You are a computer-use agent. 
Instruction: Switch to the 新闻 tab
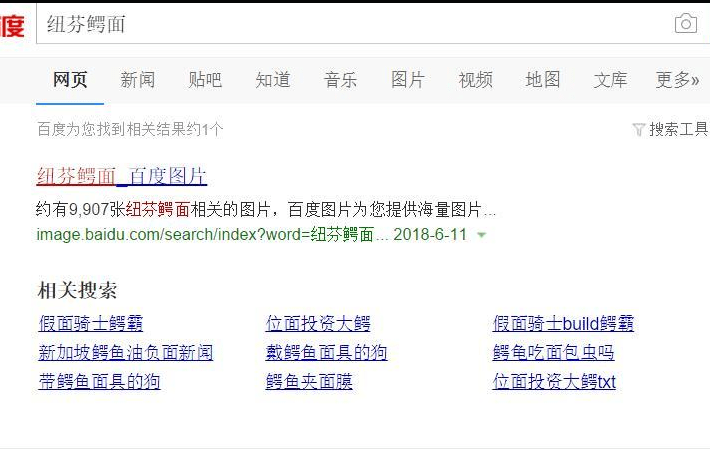point(137,80)
